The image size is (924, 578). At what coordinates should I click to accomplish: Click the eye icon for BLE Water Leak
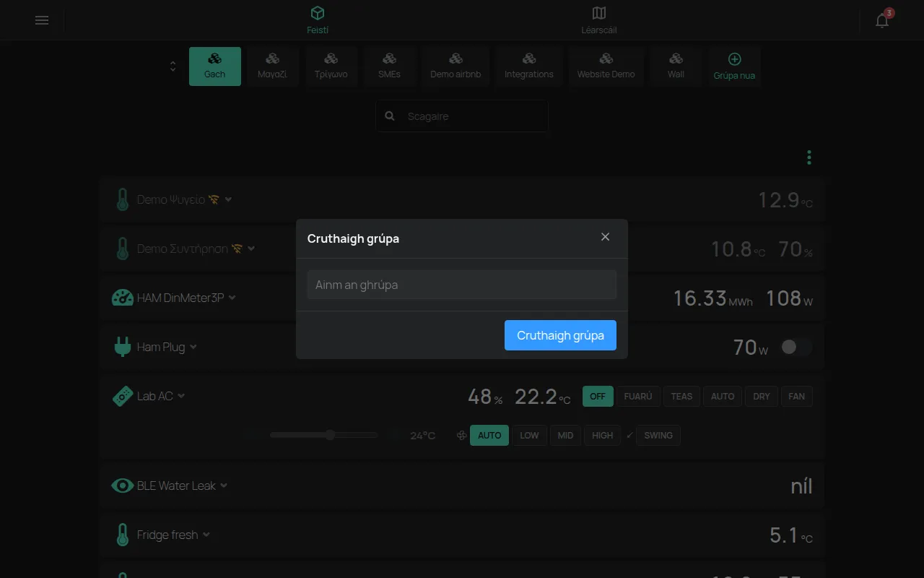pyautogui.click(x=123, y=486)
